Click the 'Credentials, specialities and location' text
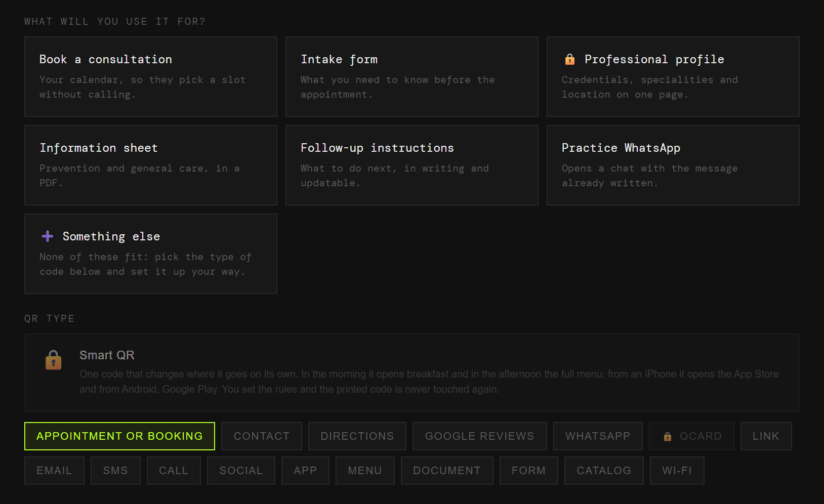The width and height of the screenshot is (824, 504). point(650,87)
